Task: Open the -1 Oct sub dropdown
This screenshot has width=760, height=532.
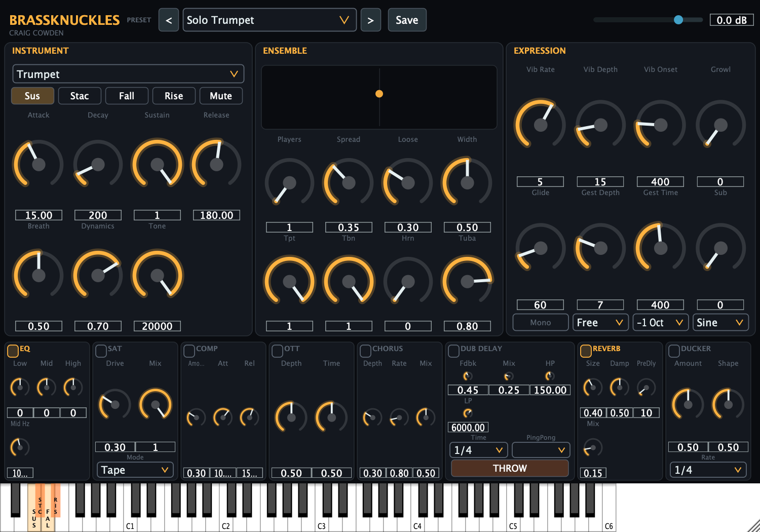Action: [x=660, y=323]
